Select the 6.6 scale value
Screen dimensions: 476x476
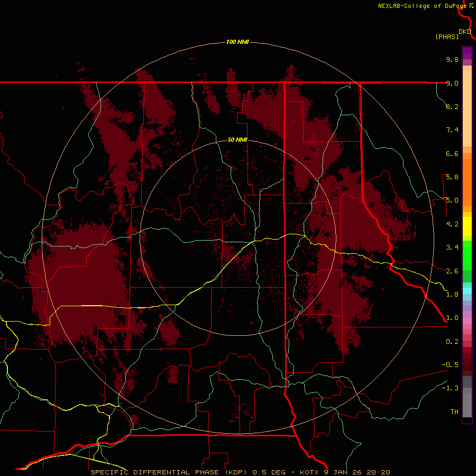[x=452, y=153]
